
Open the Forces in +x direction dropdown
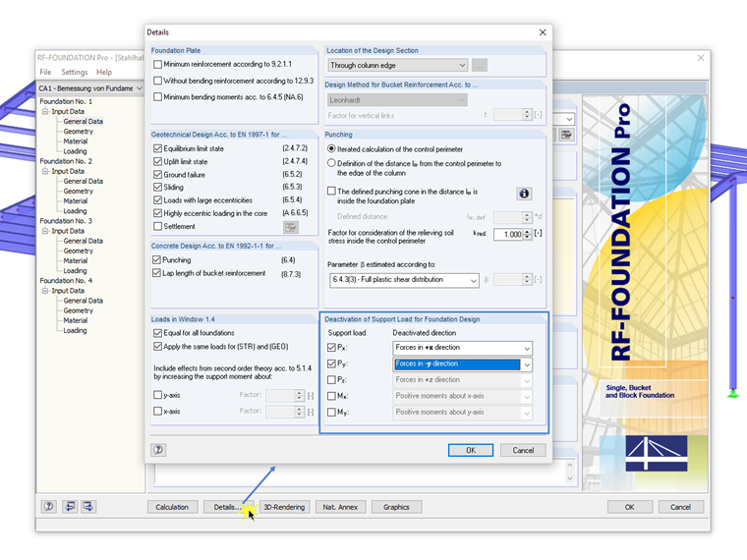(x=463, y=348)
